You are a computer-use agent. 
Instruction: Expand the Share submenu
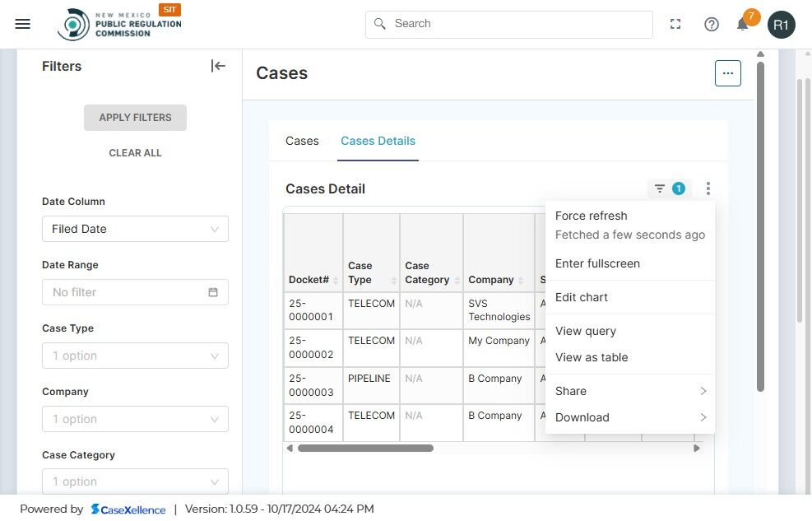pos(630,391)
